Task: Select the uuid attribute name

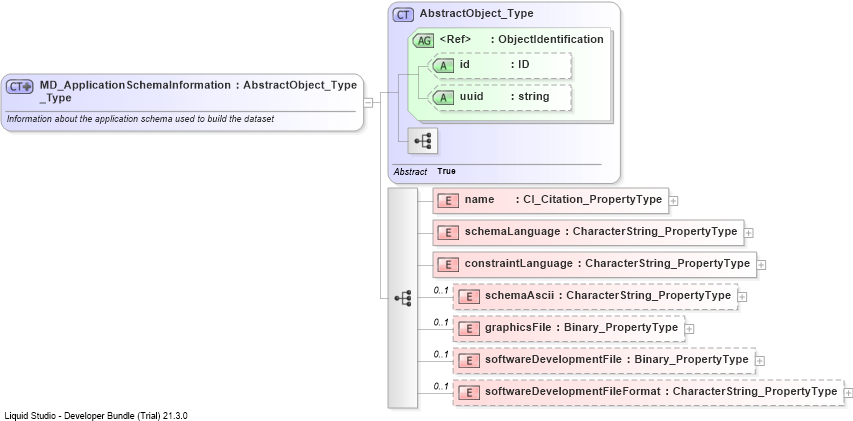Action: (472, 97)
